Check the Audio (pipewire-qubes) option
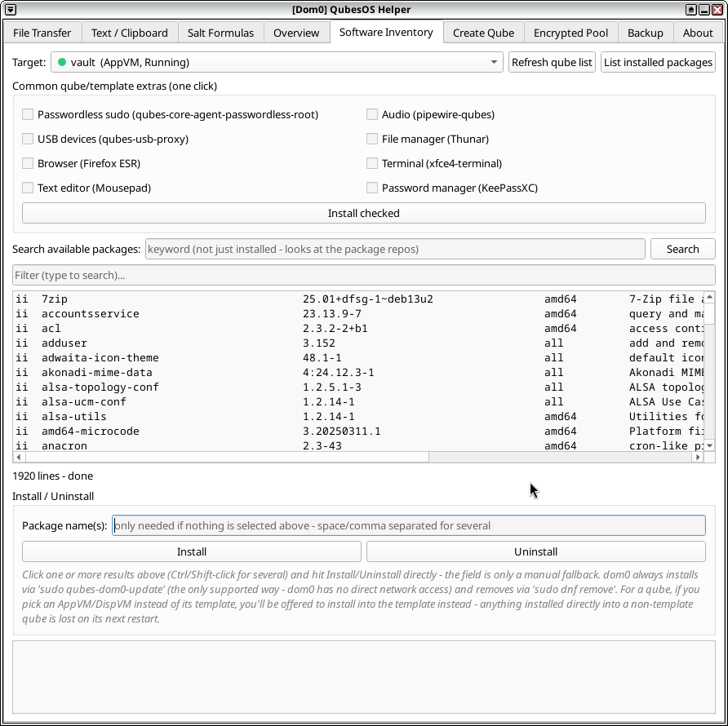728x726 pixels. pos(372,114)
